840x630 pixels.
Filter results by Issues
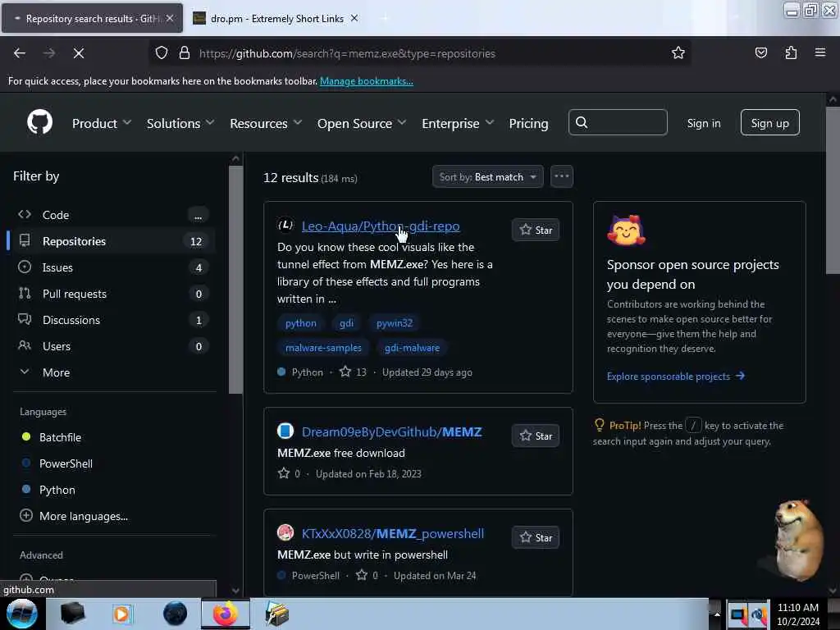112,267
